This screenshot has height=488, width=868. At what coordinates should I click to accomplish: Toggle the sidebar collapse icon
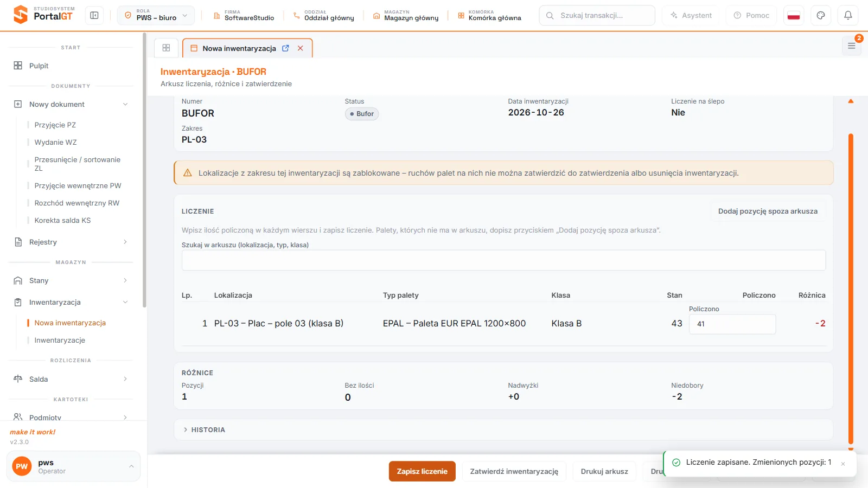point(94,15)
